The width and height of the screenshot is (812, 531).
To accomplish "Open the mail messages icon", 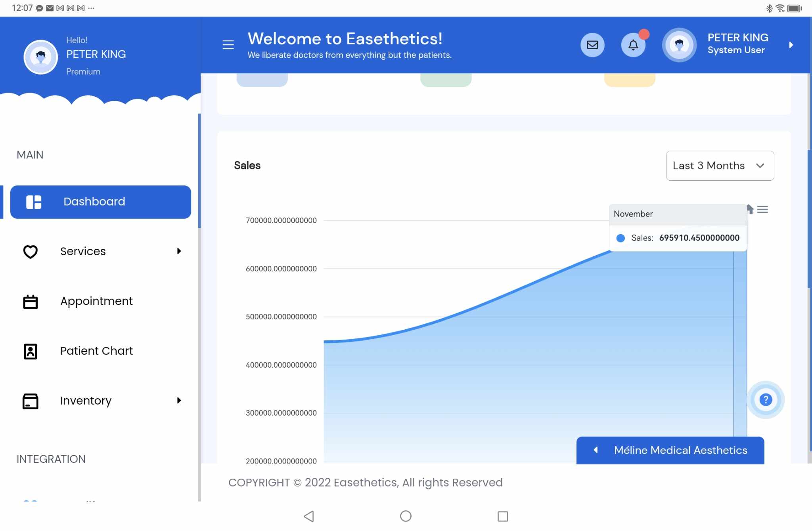I will [592, 45].
